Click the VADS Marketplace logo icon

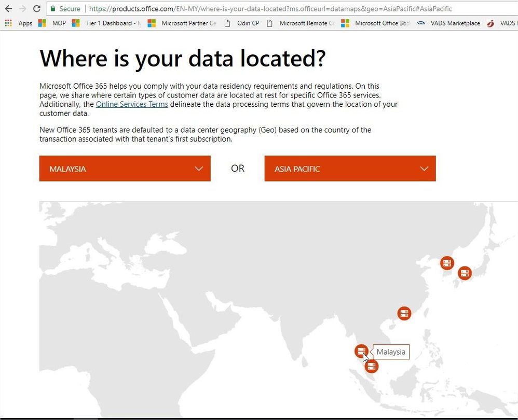(x=420, y=23)
